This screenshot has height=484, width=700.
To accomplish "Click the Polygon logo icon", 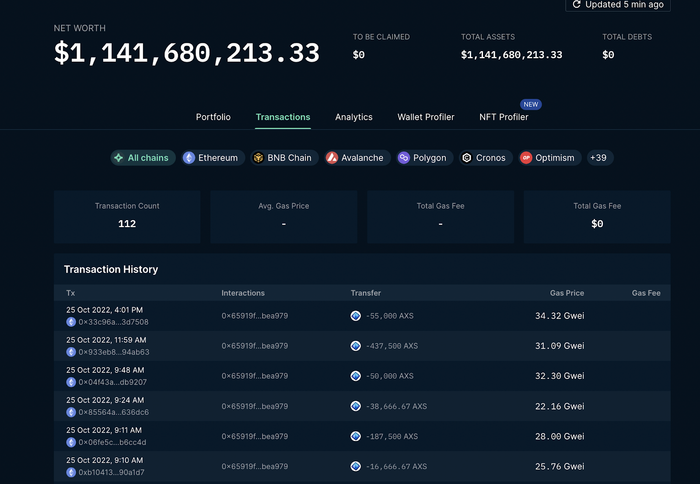I will (x=404, y=158).
